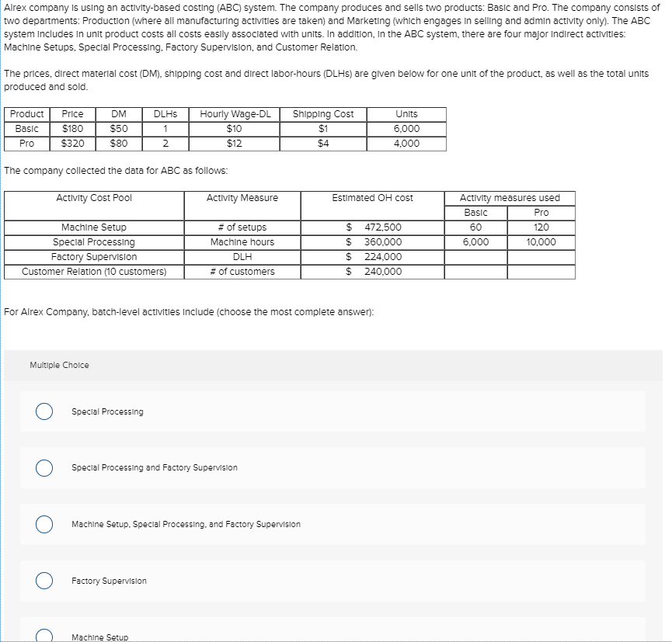Pick the "Machine Setup" radio button
672x642 pixels.
pyautogui.click(x=44, y=634)
